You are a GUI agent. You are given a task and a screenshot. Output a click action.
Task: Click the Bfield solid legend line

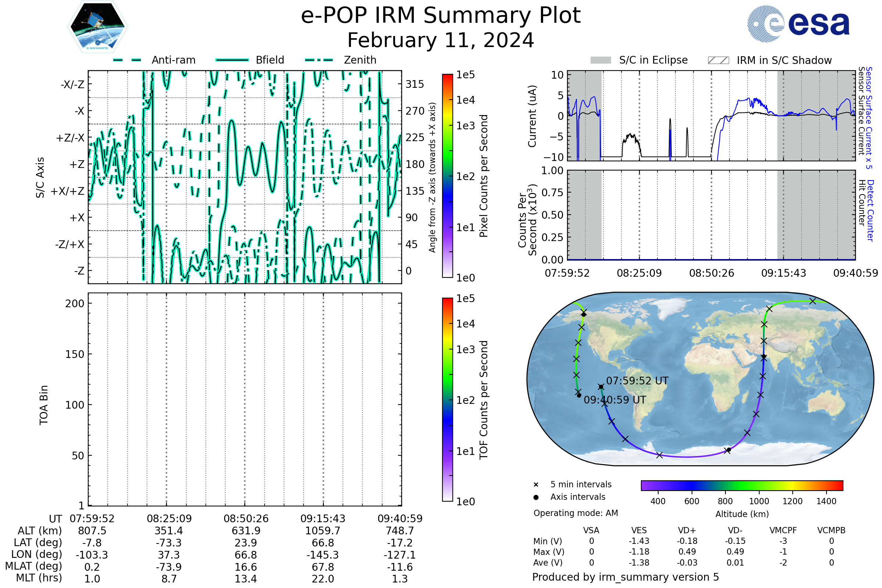point(232,60)
